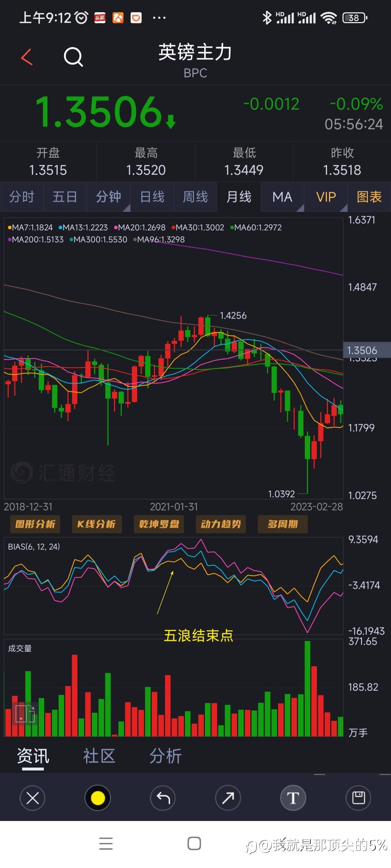The width and height of the screenshot is (391, 868).
Task: Switch to 五日 chart tab
Action: coord(65,197)
